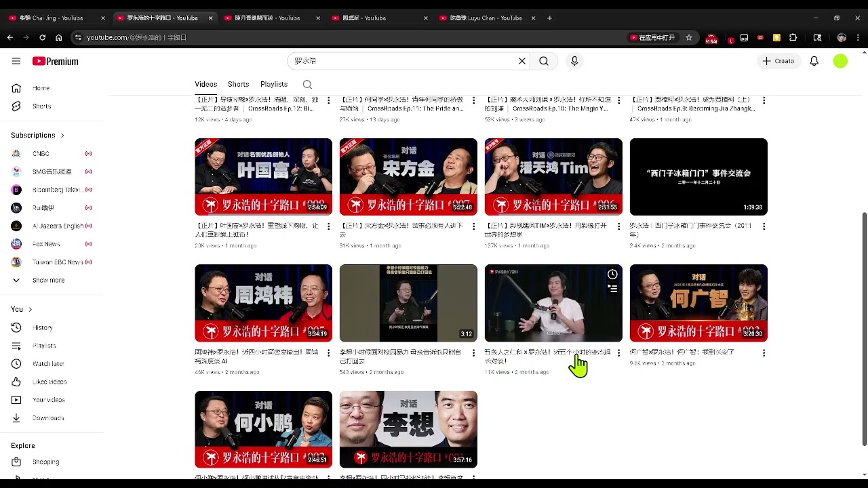Open the 潘天鸿 Tim interview thumbnail

(x=553, y=177)
